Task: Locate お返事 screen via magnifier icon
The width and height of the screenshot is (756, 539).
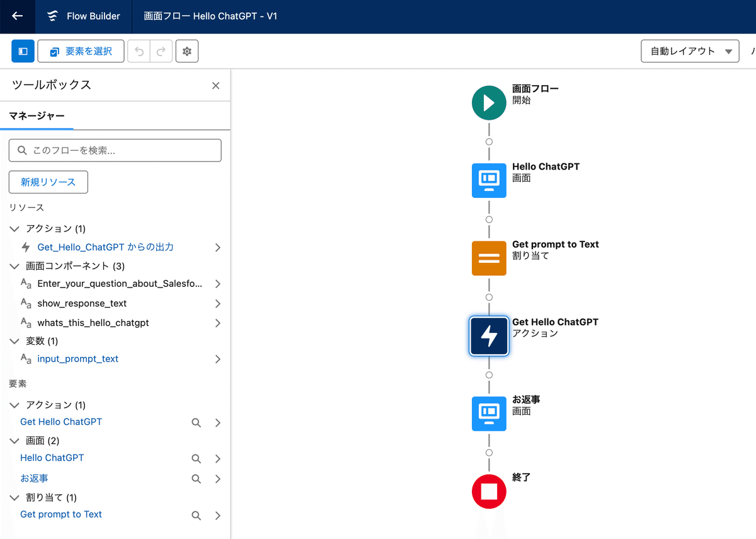Action: (196, 479)
